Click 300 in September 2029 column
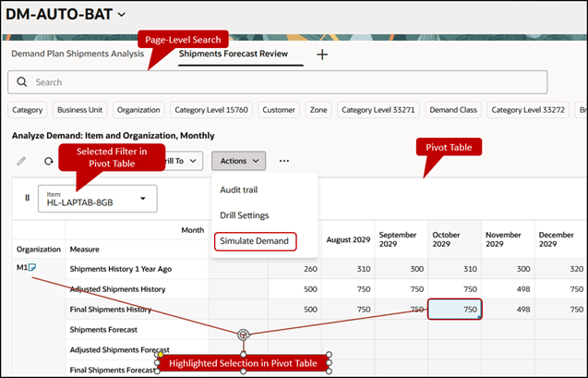Image resolution: width=588 pixels, height=378 pixels. click(x=416, y=269)
